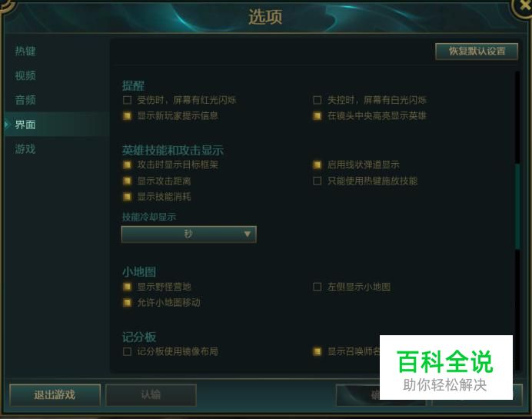This screenshot has height=419, width=532.
Task: Uncheck 在镜头中央高亮显示英雄
Action: click(x=318, y=116)
